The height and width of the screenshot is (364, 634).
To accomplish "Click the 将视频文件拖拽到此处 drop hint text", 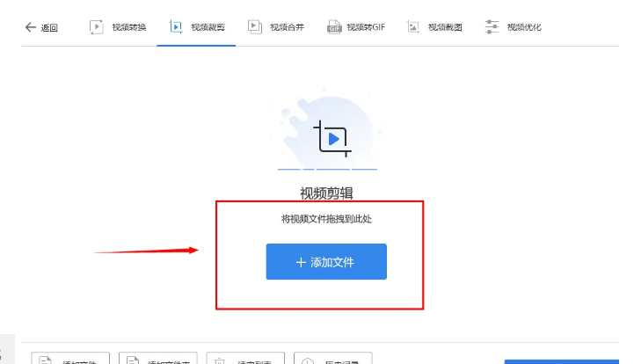I will coord(326,219).
